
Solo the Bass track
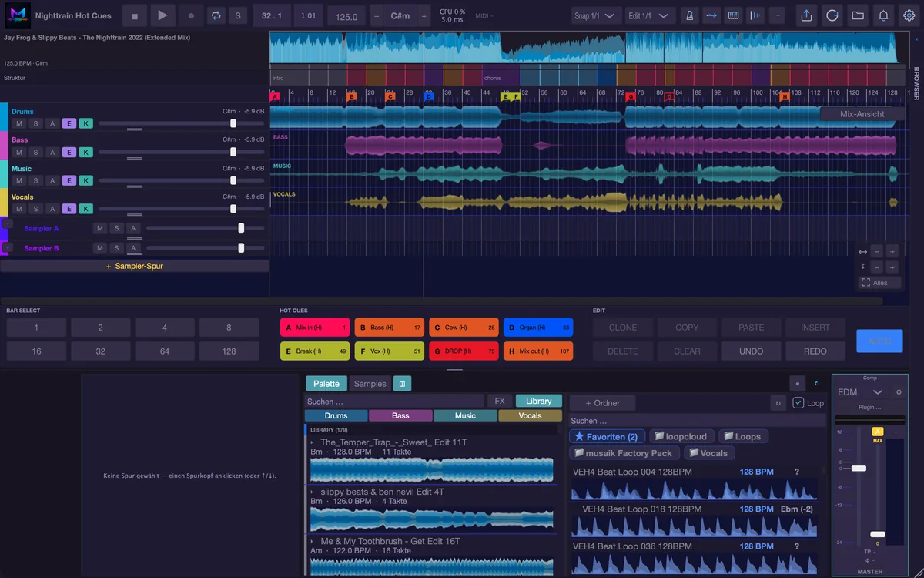(x=35, y=152)
